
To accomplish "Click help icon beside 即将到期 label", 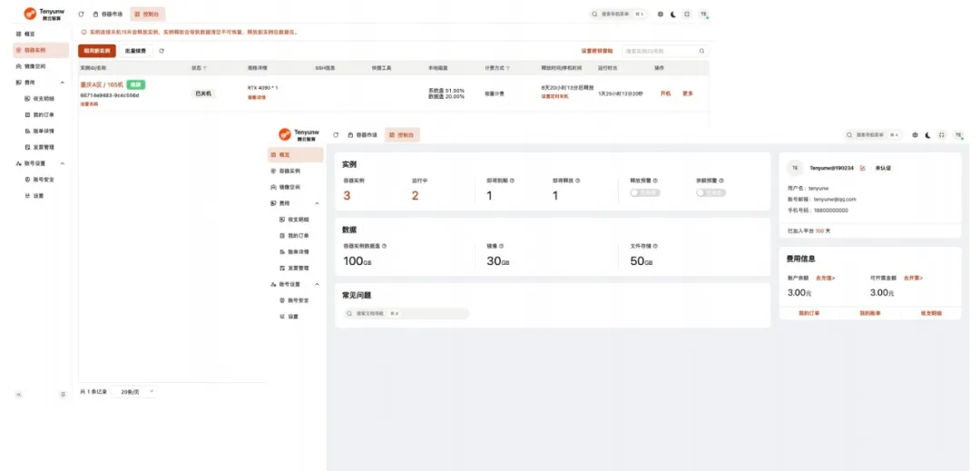I will pyautogui.click(x=513, y=180).
